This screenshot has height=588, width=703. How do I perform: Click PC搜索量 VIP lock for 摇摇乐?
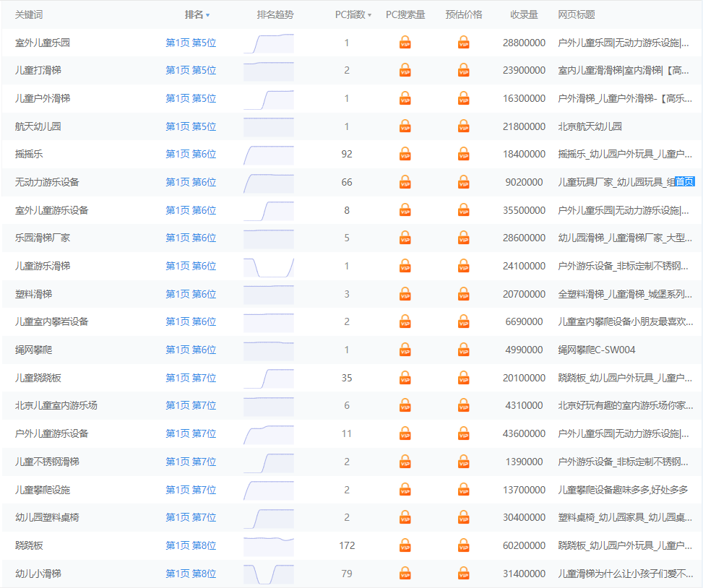click(x=405, y=154)
